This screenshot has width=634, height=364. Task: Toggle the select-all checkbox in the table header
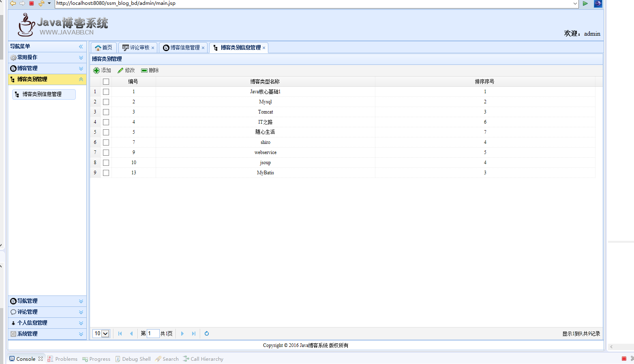tap(106, 82)
